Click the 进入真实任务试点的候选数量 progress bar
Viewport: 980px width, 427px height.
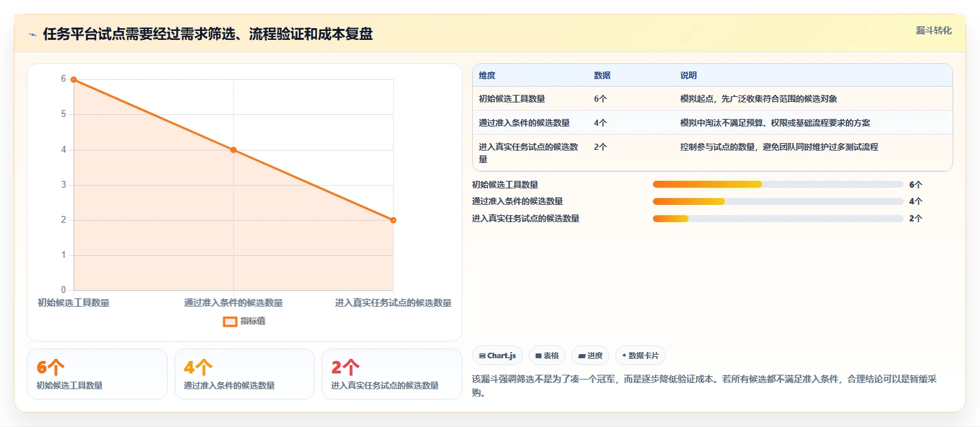[778, 219]
